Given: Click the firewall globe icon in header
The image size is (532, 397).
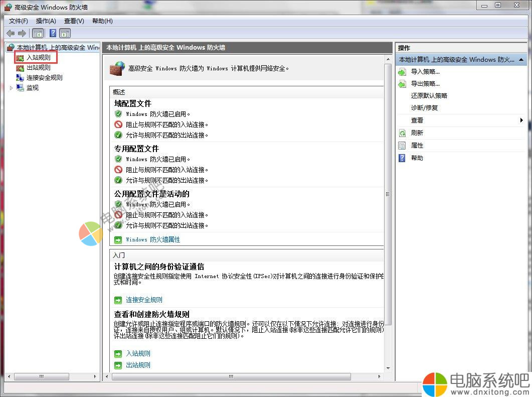Looking at the screenshot, I should click(x=117, y=68).
